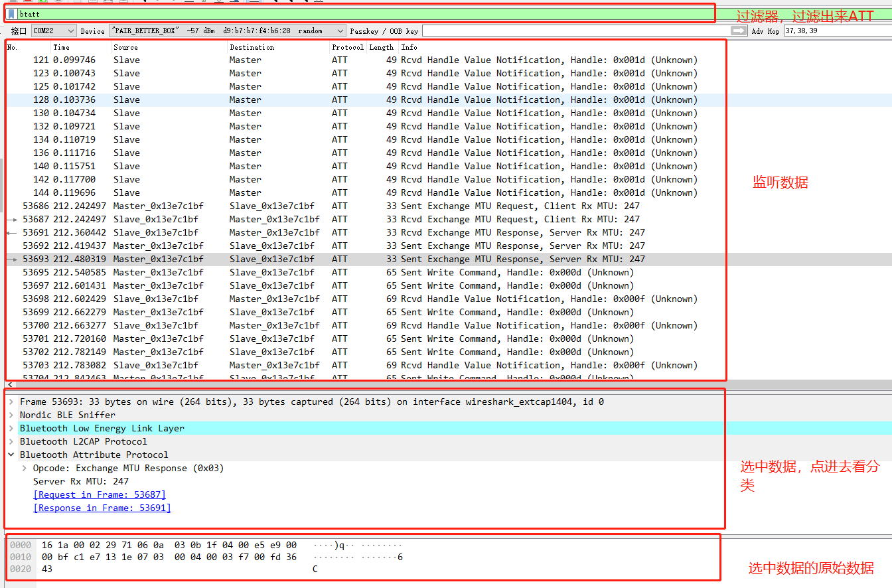The width and height of the screenshot is (892, 588).
Task: Toggle packet list colorization
Action: point(254,1)
